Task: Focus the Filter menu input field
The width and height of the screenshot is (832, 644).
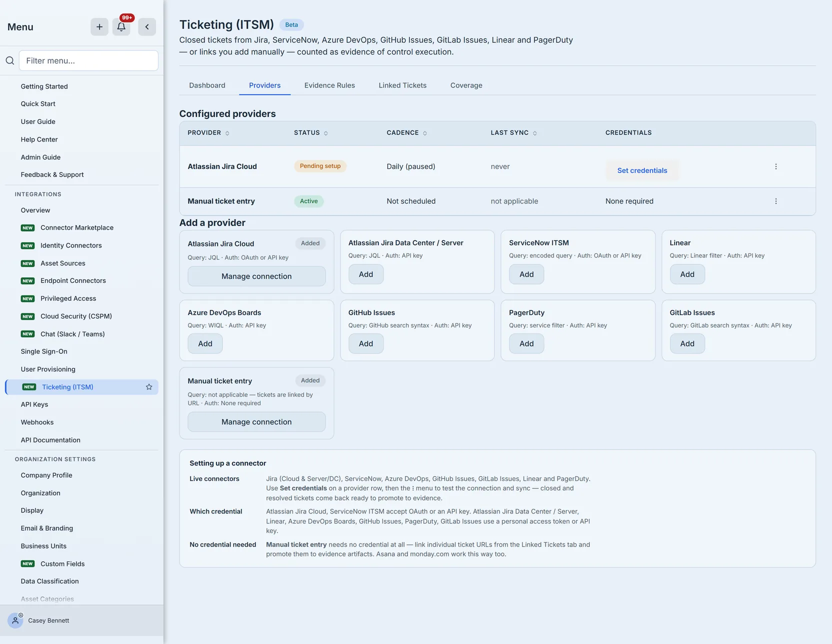Action: (x=88, y=60)
